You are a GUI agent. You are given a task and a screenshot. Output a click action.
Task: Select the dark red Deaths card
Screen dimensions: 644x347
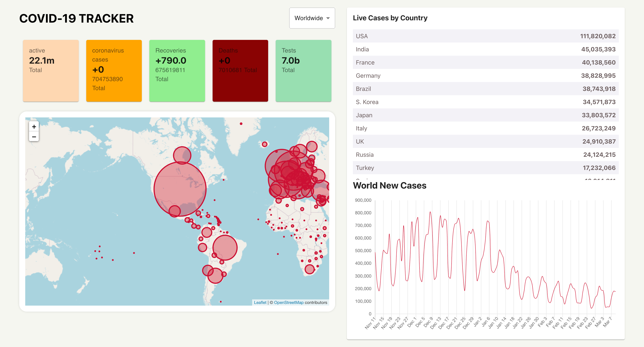pos(240,71)
